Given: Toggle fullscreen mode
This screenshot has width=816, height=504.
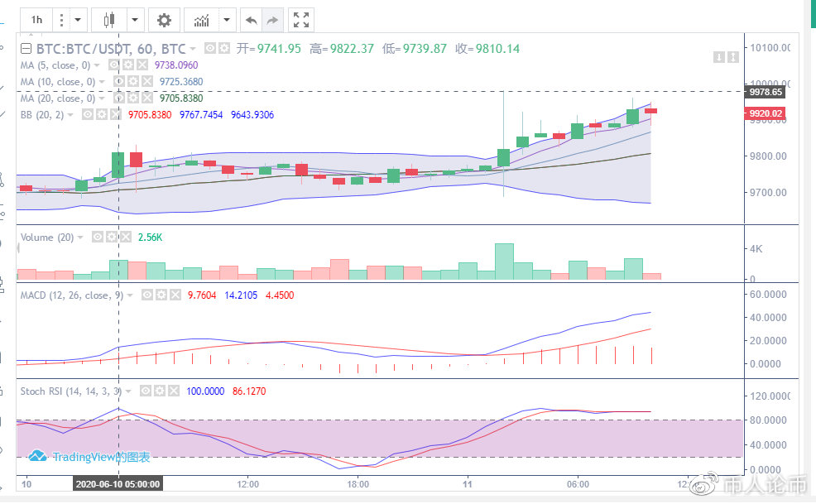Looking at the screenshot, I should point(301,19).
